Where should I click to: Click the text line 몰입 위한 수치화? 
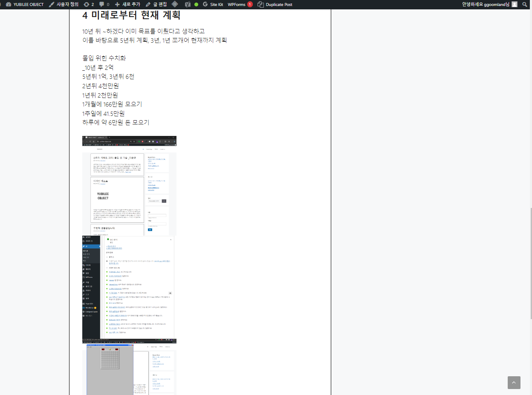coord(104,58)
